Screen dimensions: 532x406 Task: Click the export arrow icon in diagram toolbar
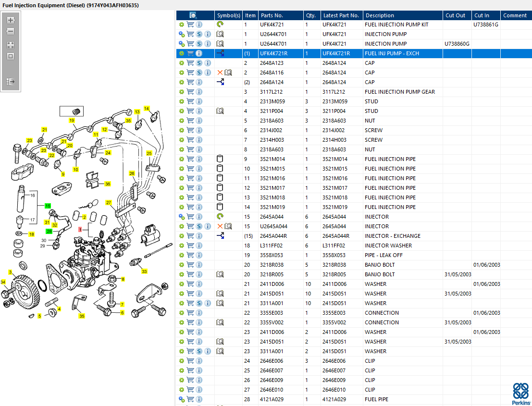tap(11, 81)
